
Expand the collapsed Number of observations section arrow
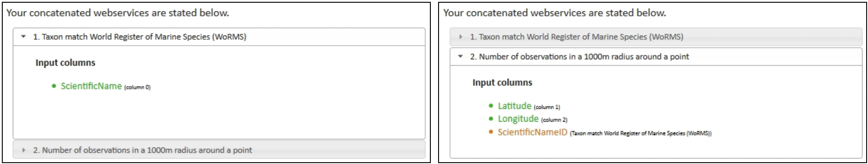click(24, 150)
